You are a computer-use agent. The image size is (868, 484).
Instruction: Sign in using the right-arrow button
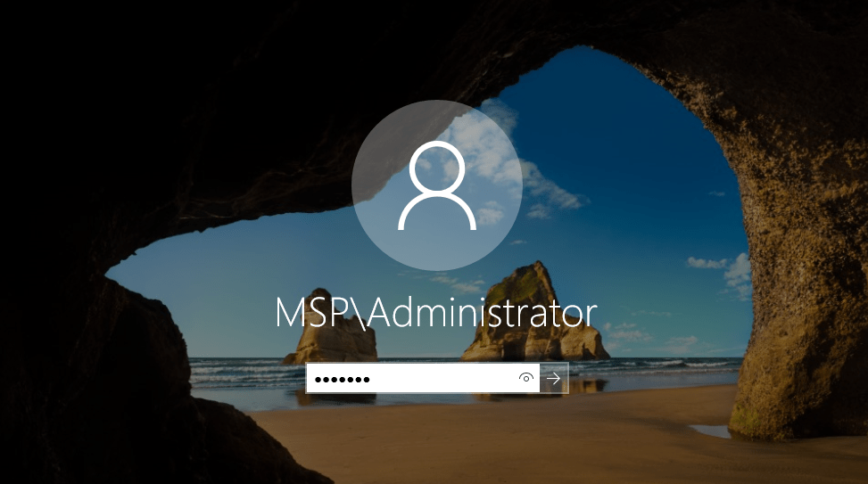click(554, 378)
